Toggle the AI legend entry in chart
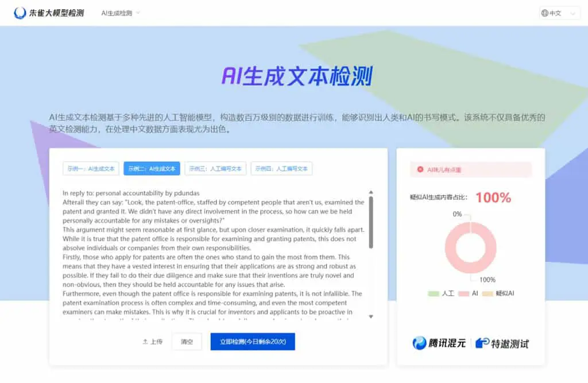The width and height of the screenshot is (588, 383). pos(468,293)
